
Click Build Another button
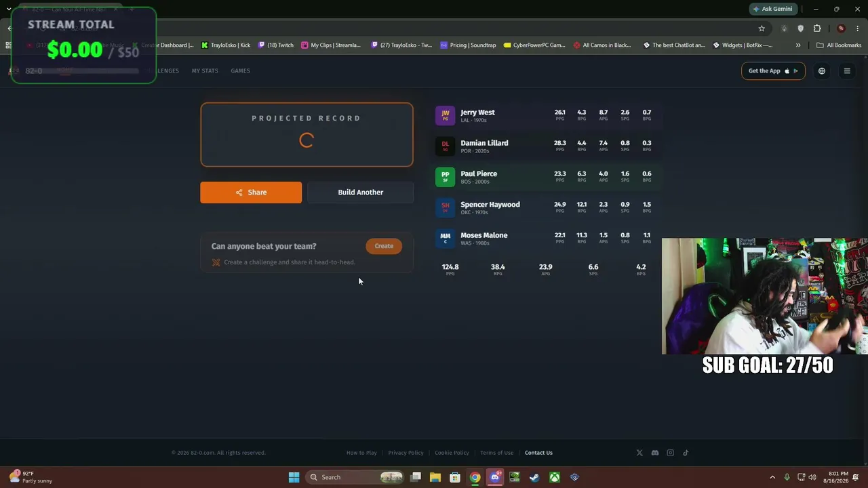tap(360, 192)
